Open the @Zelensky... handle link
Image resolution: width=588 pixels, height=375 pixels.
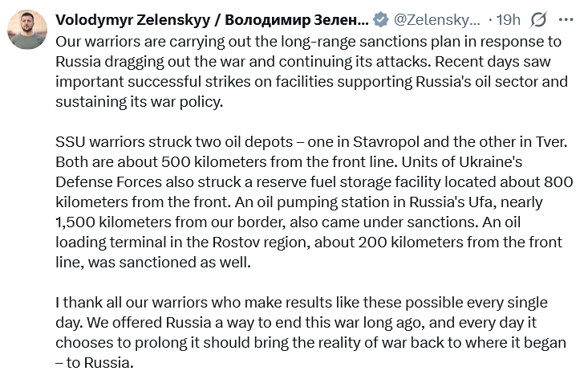coord(437,19)
